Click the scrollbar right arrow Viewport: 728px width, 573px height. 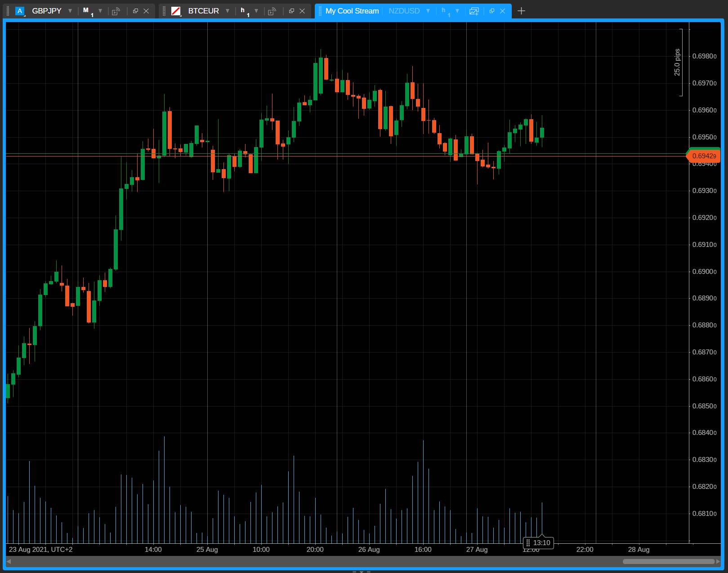click(x=718, y=561)
